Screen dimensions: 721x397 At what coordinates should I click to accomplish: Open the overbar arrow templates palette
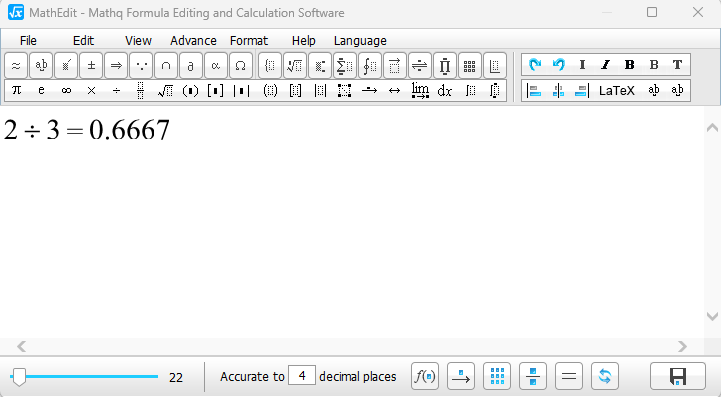pos(395,66)
